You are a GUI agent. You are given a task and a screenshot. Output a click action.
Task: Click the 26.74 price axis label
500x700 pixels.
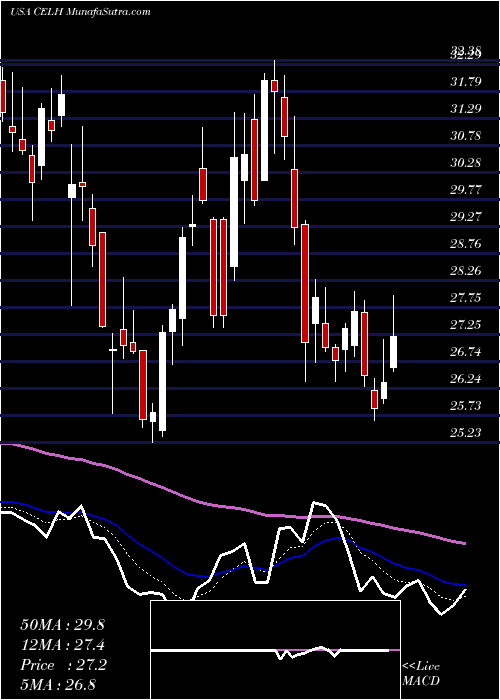click(466, 352)
